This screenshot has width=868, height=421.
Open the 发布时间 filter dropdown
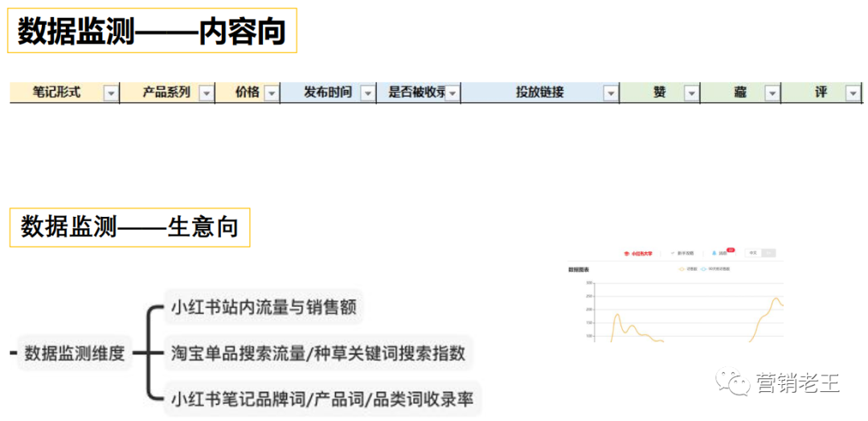coord(367,93)
